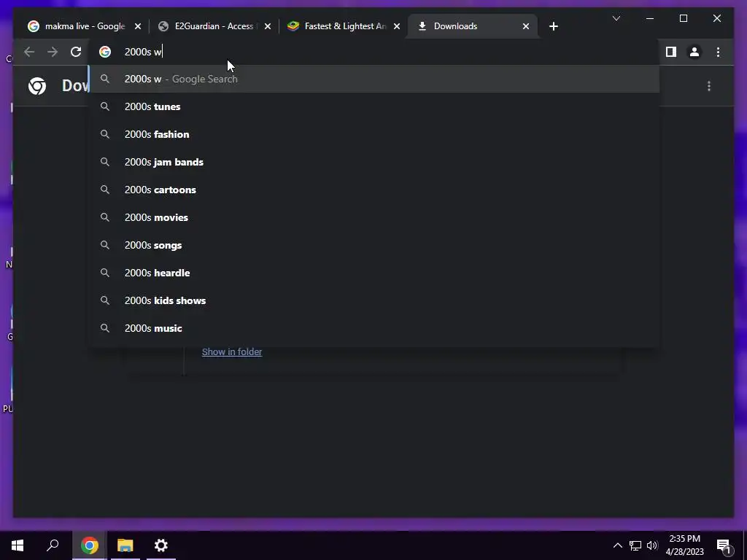
Task: Open Chrome from the taskbar
Action: coord(89,545)
